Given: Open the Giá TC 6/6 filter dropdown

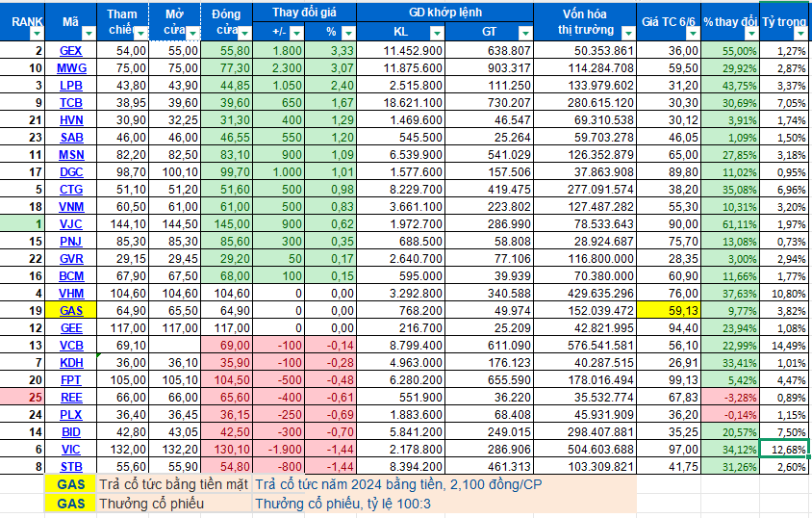Looking at the screenshot, I should tap(693, 34).
